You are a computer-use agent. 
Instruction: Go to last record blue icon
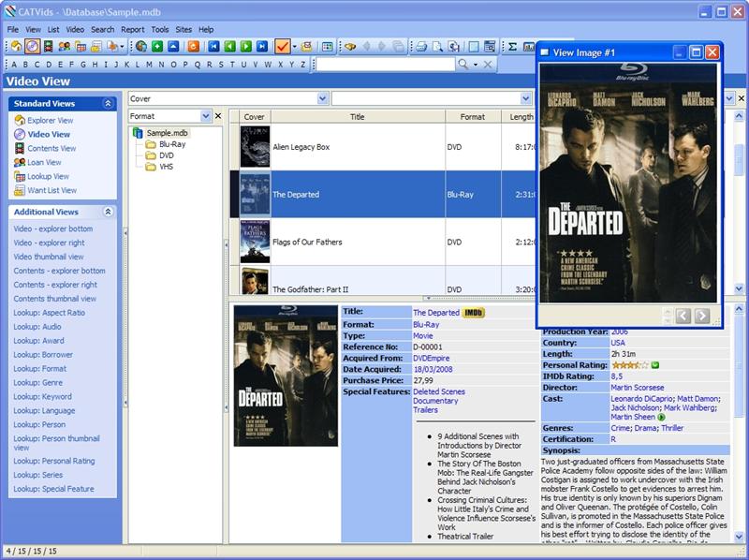click(x=262, y=46)
